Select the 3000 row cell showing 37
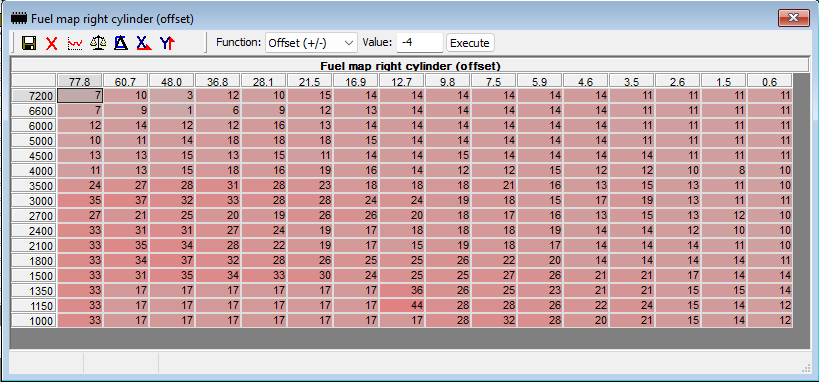 click(x=126, y=201)
